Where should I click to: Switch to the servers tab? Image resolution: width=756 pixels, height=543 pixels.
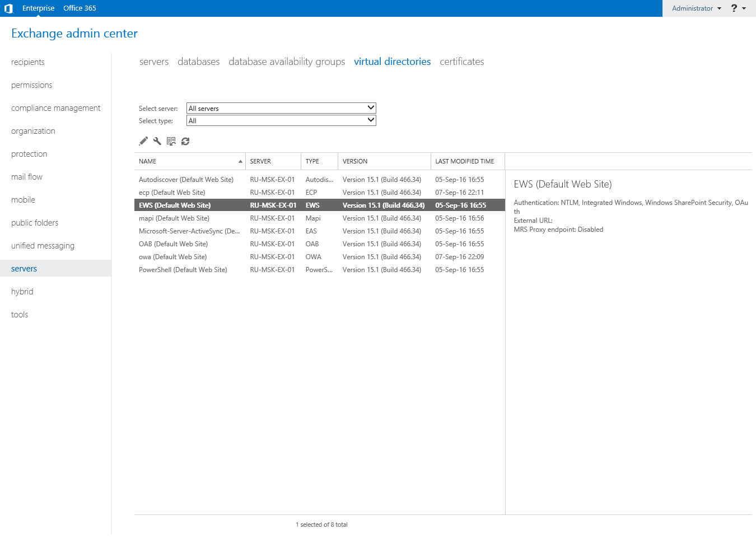point(154,62)
